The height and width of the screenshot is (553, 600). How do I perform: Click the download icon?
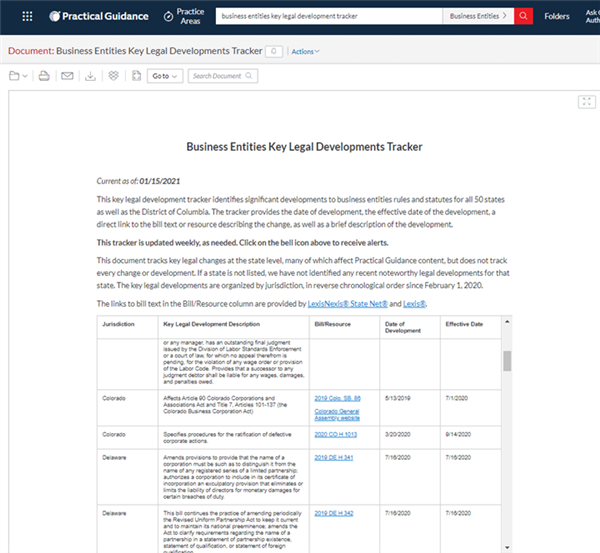[x=90, y=76]
